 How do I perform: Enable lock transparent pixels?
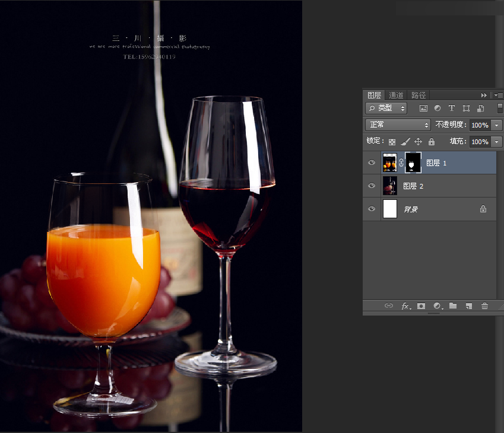click(x=392, y=142)
